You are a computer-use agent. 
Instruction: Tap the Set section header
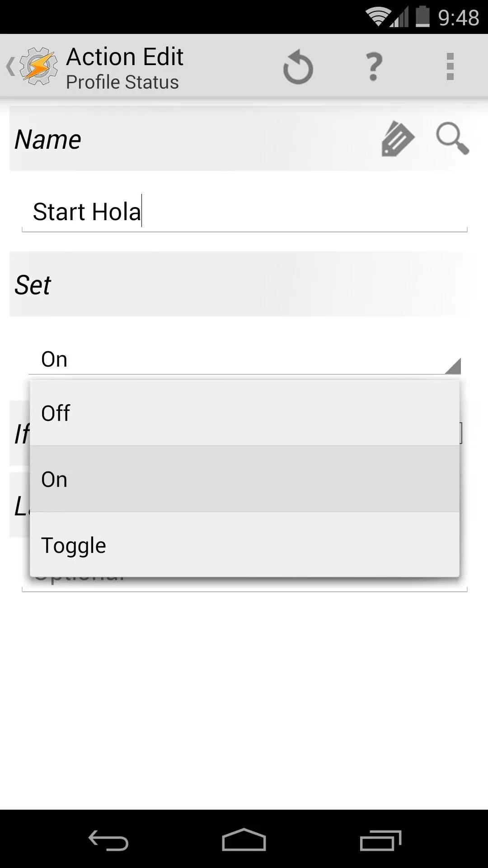[33, 285]
